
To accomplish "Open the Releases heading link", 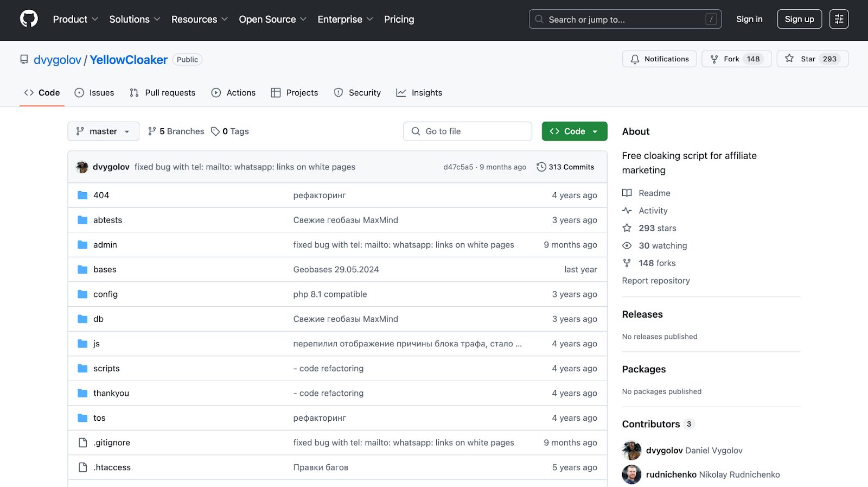I will click(x=642, y=314).
